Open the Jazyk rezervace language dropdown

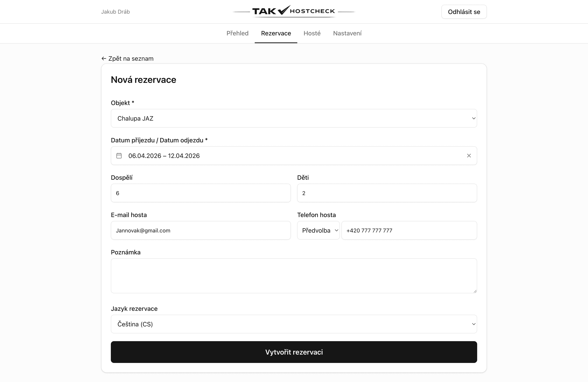(294, 324)
